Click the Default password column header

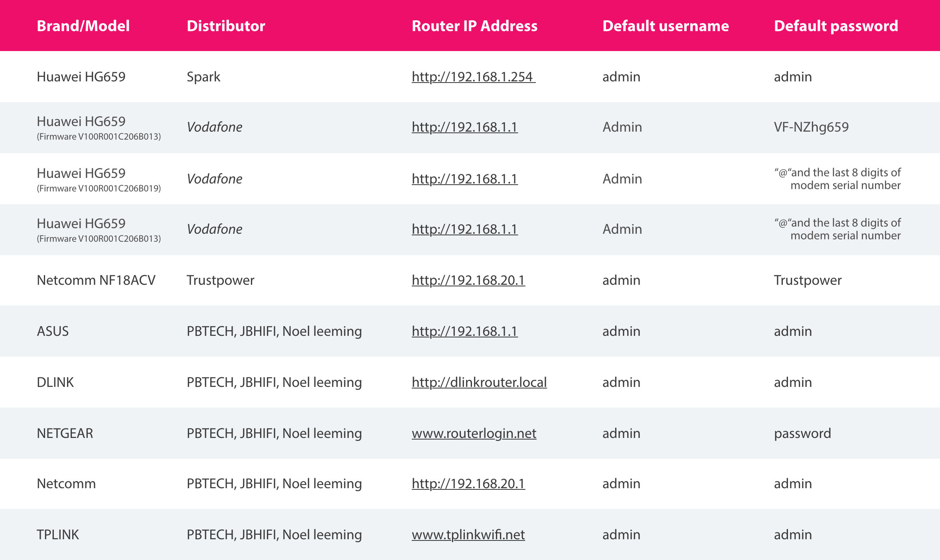point(836,26)
